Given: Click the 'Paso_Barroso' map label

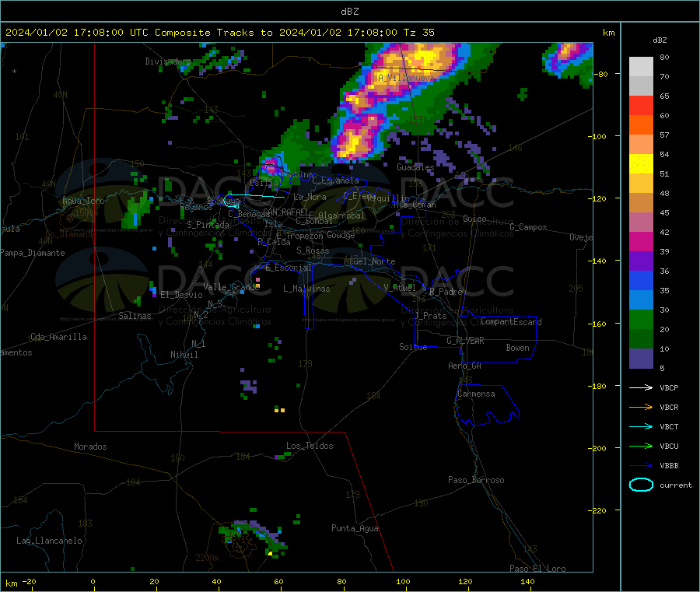Looking at the screenshot, I should (x=476, y=480).
